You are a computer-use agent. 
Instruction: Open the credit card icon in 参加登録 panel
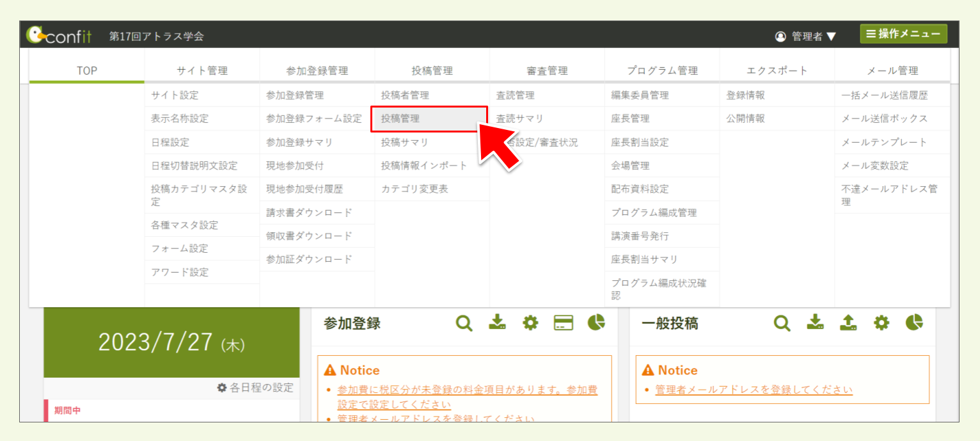point(563,323)
